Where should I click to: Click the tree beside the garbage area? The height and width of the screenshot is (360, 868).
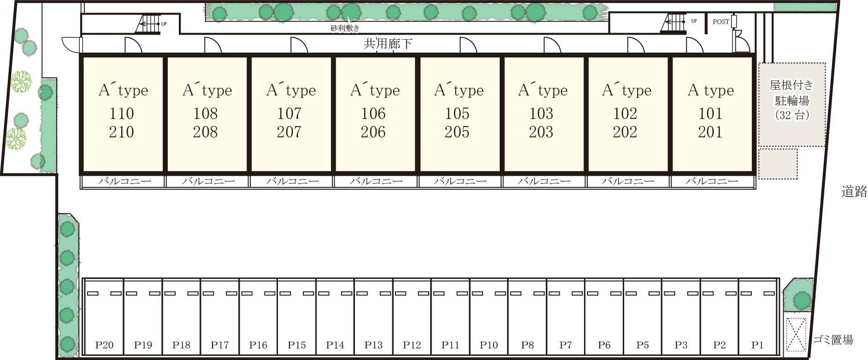tap(802, 300)
